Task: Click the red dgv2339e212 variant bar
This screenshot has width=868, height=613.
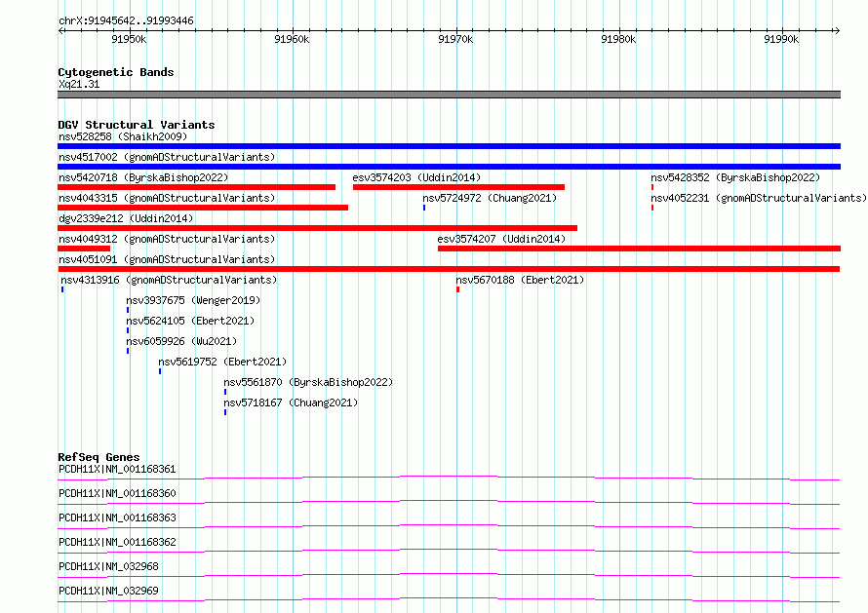Action: (317, 228)
